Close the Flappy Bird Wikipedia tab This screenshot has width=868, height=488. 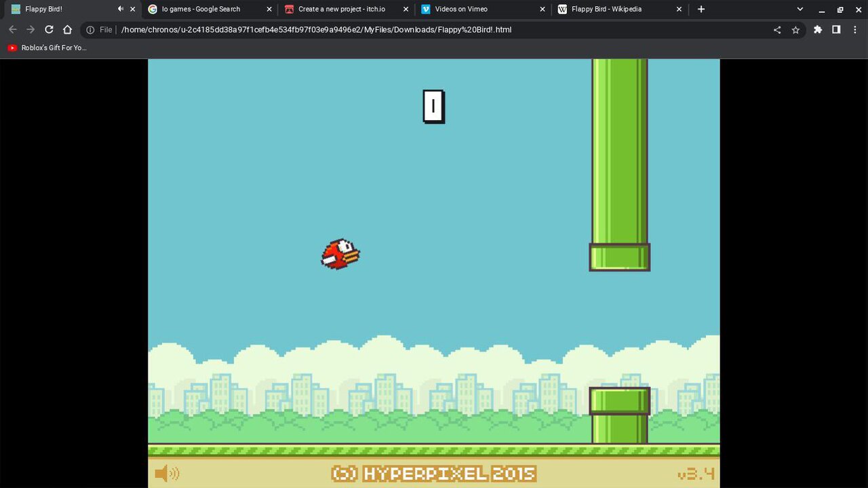tap(679, 10)
